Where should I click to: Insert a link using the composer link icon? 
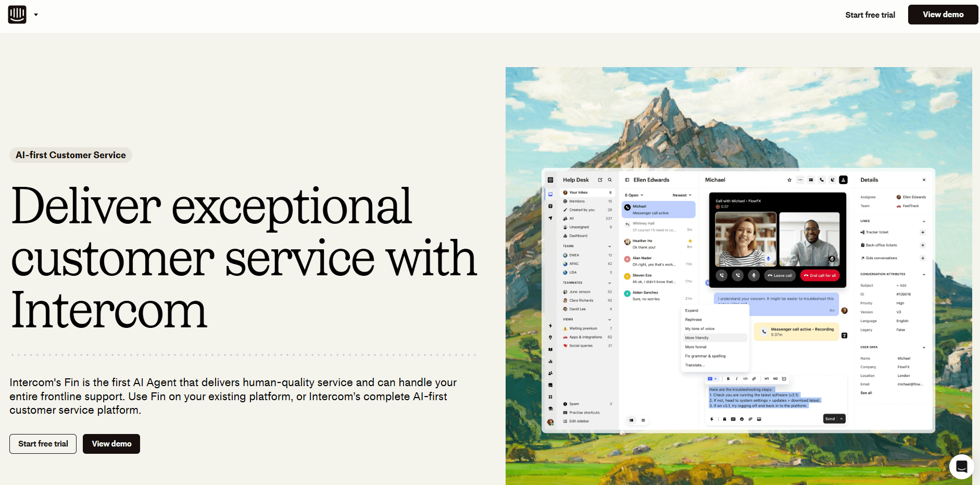(754, 379)
